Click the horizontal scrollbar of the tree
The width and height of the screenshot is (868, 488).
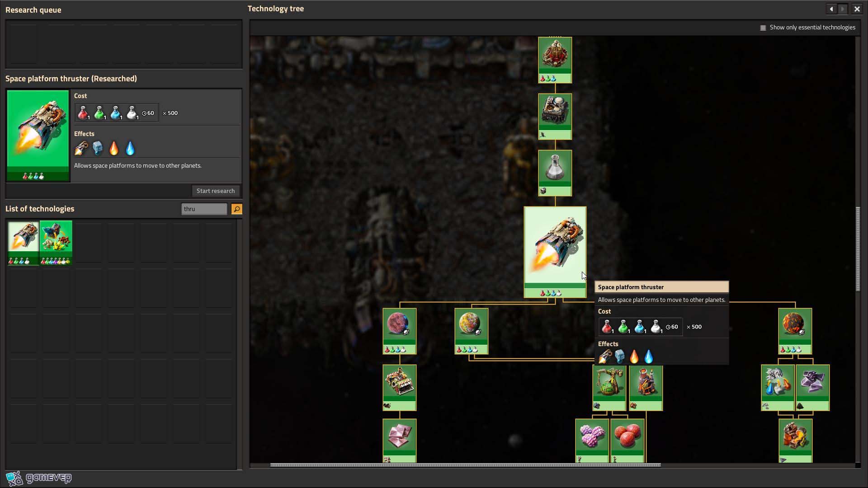(465, 465)
